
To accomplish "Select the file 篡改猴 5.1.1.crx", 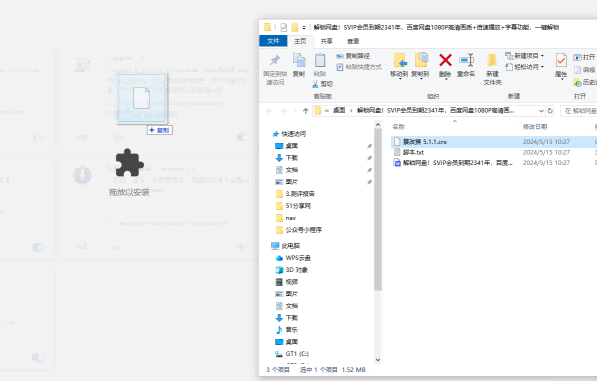I will click(425, 142).
